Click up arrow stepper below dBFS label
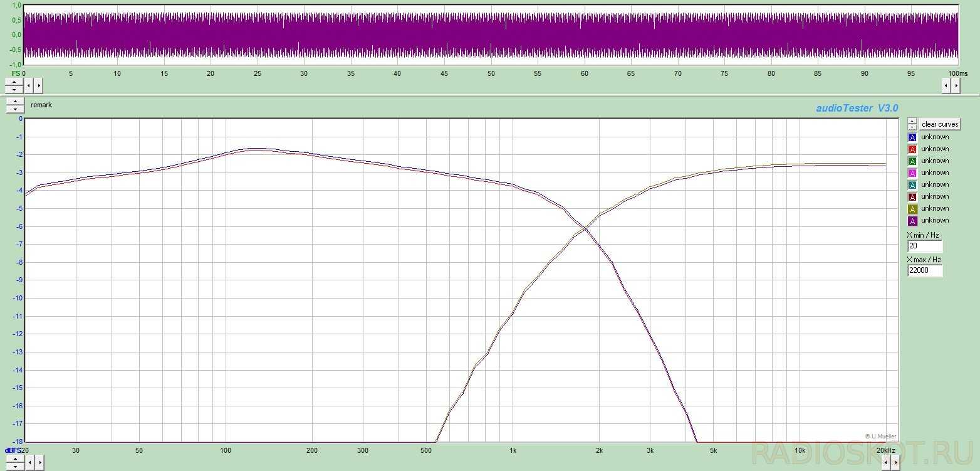The image size is (980, 471). (x=14, y=460)
